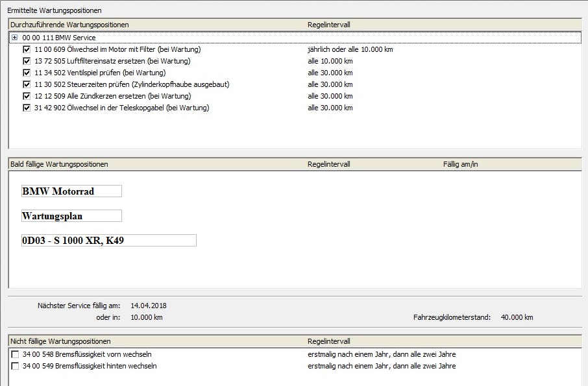The width and height of the screenshot is (588, 386).
Task: Select the 00 00 111 BMW Service row
Action: (59, 38)
